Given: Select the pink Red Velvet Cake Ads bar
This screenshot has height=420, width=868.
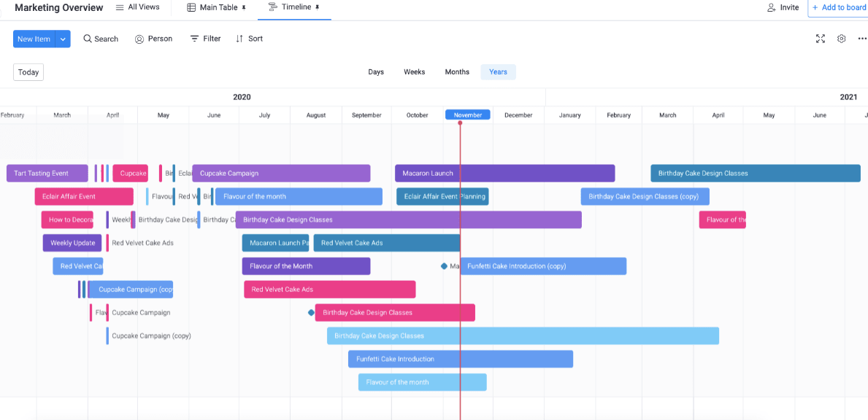Looking at the screenshot, I should (330, 289).
